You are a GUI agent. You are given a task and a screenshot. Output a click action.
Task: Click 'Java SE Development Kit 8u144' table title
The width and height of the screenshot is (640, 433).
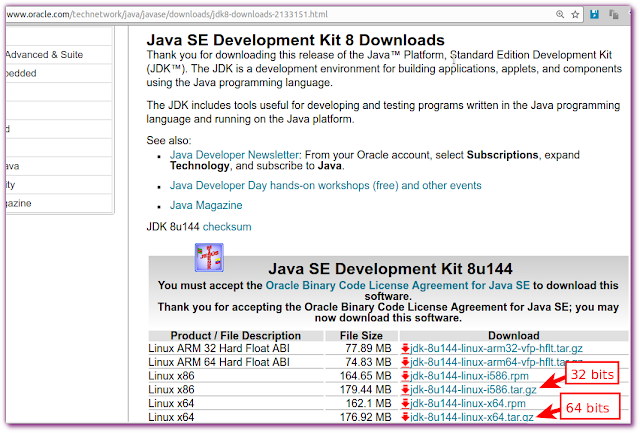pyautogui.click(x=390, y=269)
